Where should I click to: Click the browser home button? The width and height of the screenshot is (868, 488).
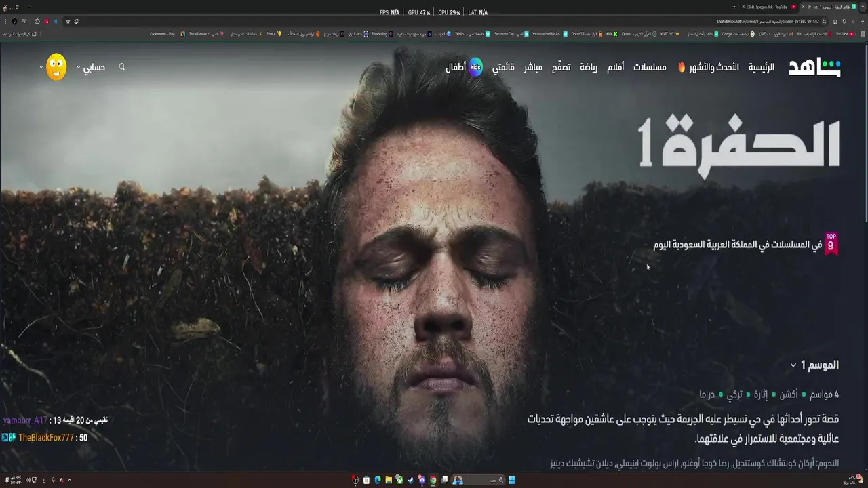click(835, 21)
